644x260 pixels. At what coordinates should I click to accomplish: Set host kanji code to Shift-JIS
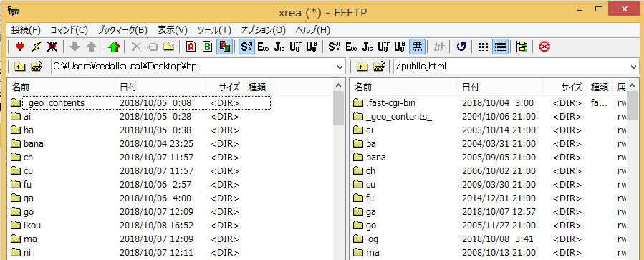tap(247, 47)
